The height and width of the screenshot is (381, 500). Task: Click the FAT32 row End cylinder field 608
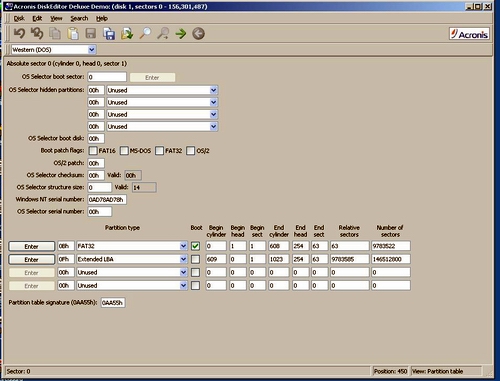(x=279, y=246)
